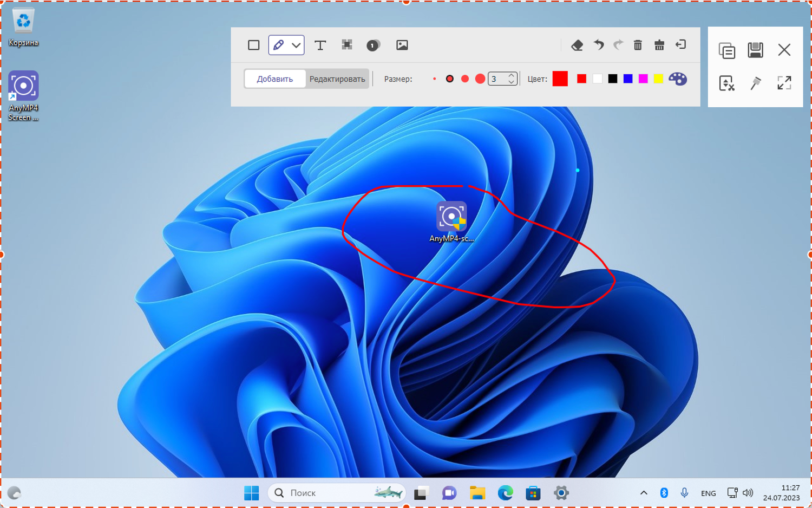
Task: Open the Chat app on taskbar
Action: pos(449,493)
